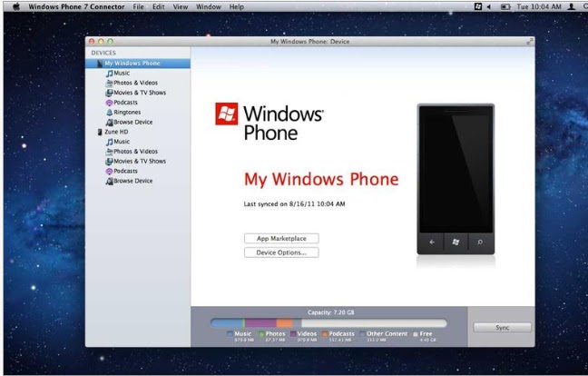Click the orange Podcasts segment of capacity bar
Screen dimensions: 588x376
point(284,322)
